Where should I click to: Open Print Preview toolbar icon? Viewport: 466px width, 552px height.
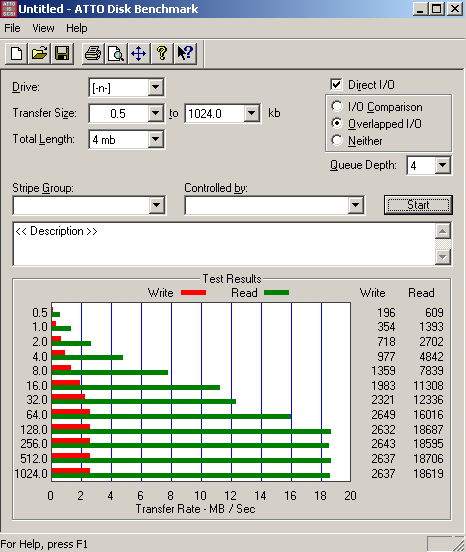click(116, 54)
